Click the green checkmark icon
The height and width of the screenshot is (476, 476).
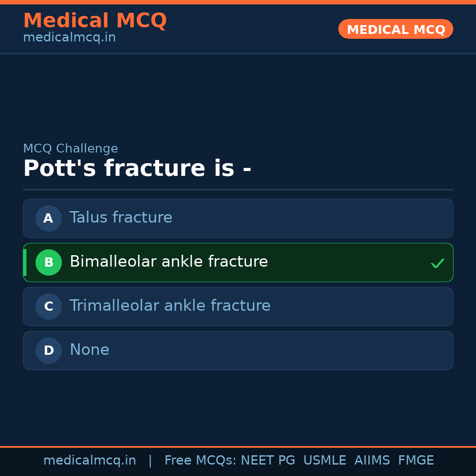437,263
